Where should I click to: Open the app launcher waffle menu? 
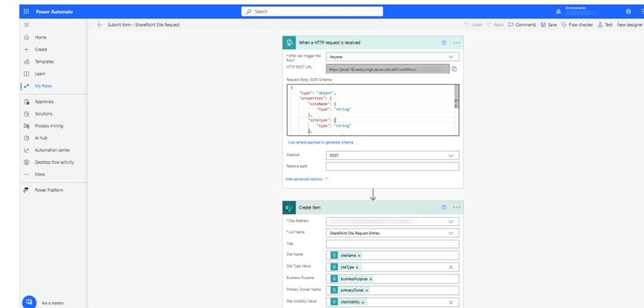click(27, 11)
